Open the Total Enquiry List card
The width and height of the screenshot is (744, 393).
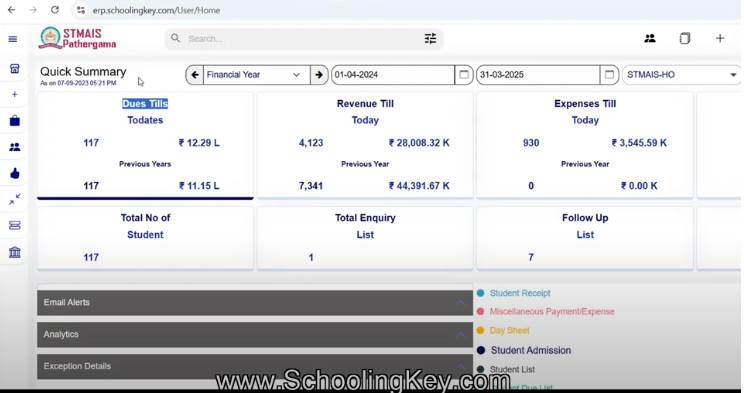coord(365,238)
